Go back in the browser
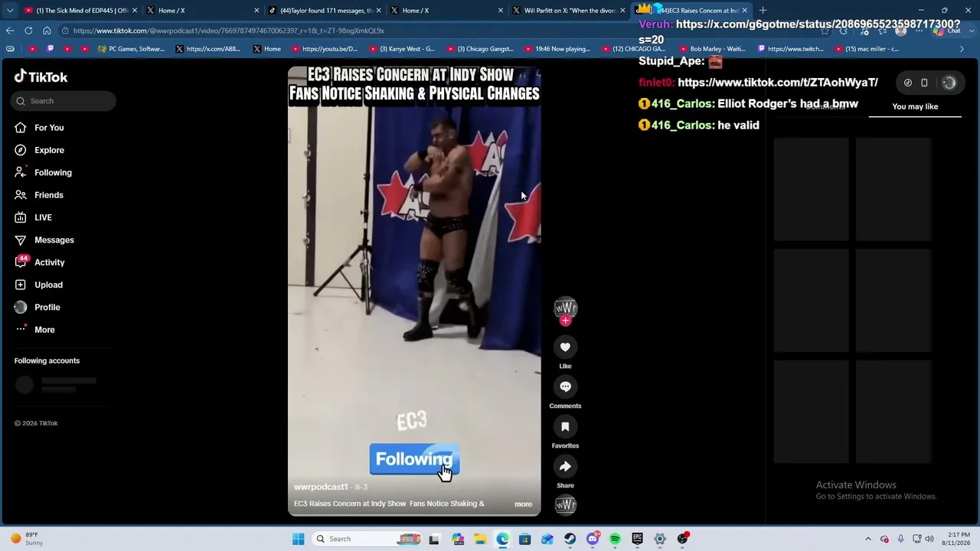Viewport: 980px width, 551px height. coord(10,31)
